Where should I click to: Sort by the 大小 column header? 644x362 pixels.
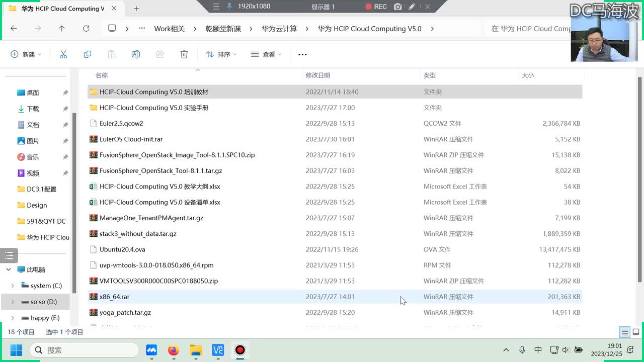coord(528,75)
